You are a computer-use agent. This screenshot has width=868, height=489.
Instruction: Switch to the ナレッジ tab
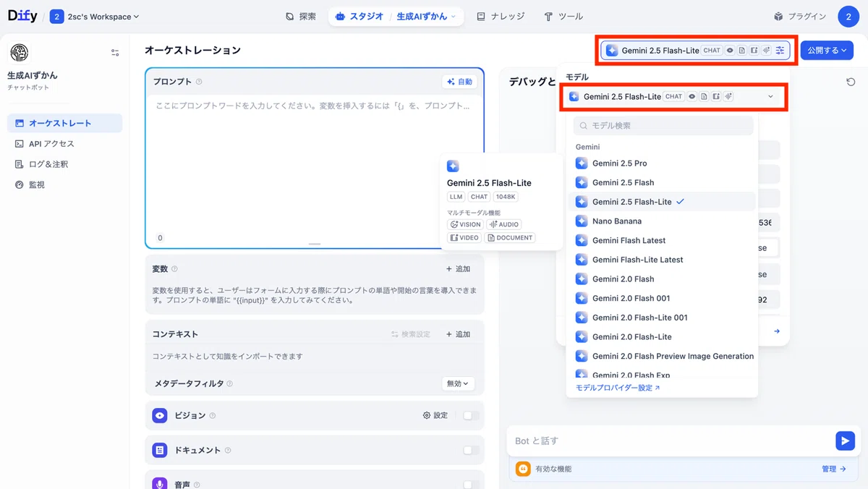(x=500, y=16)
